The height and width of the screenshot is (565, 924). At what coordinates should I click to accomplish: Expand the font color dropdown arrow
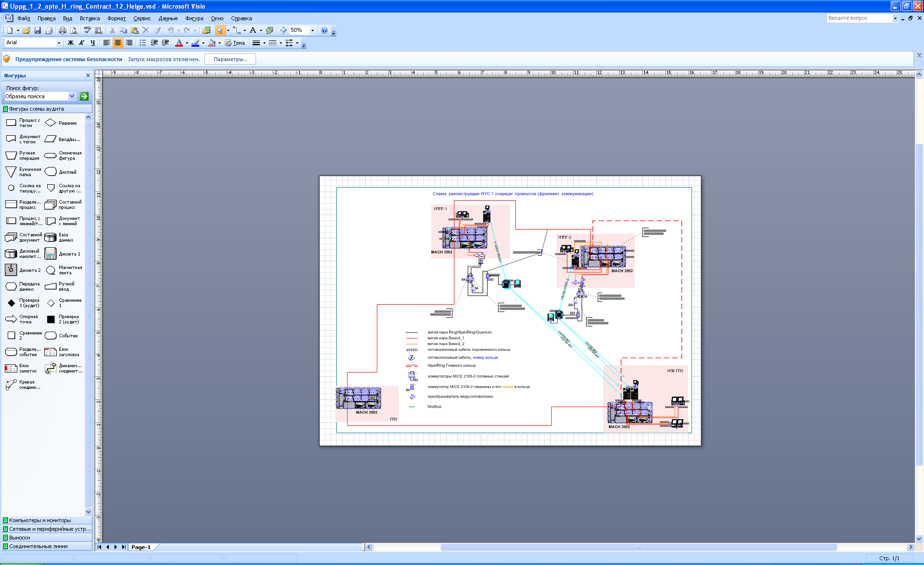[x=187, y=43]
